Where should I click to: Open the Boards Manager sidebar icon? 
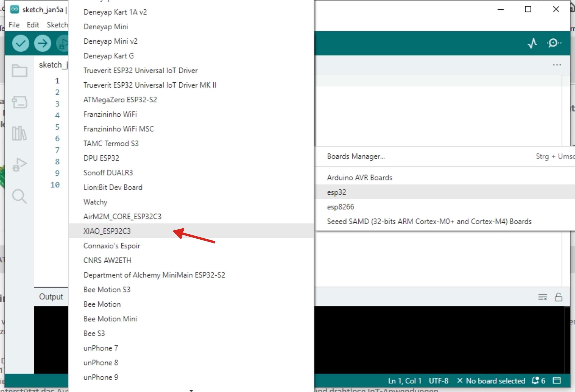coord(19,102)
